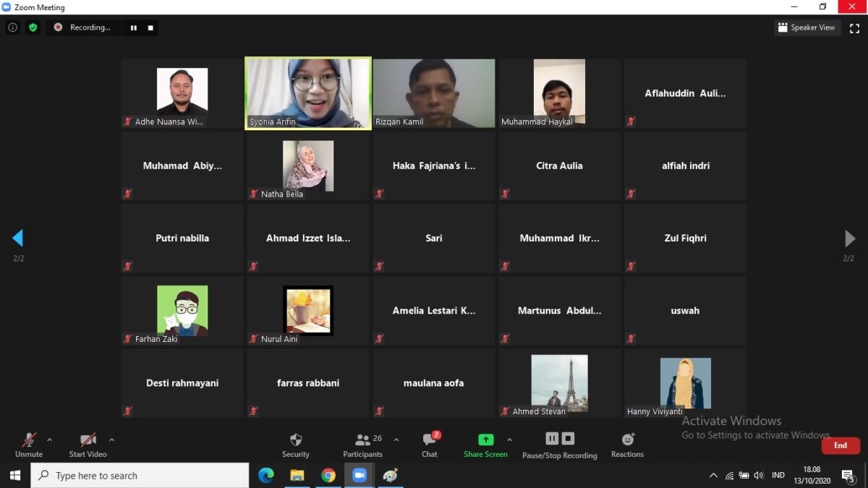
Task: Select the Sari participant tile
Action: tap(434, 238)
